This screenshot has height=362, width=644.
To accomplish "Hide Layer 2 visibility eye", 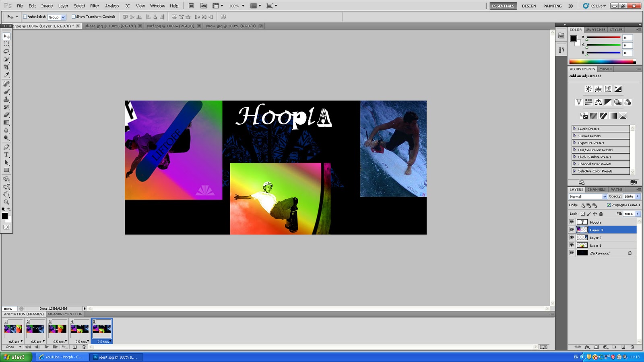I will pyautogui.click(x=572, y=237).
